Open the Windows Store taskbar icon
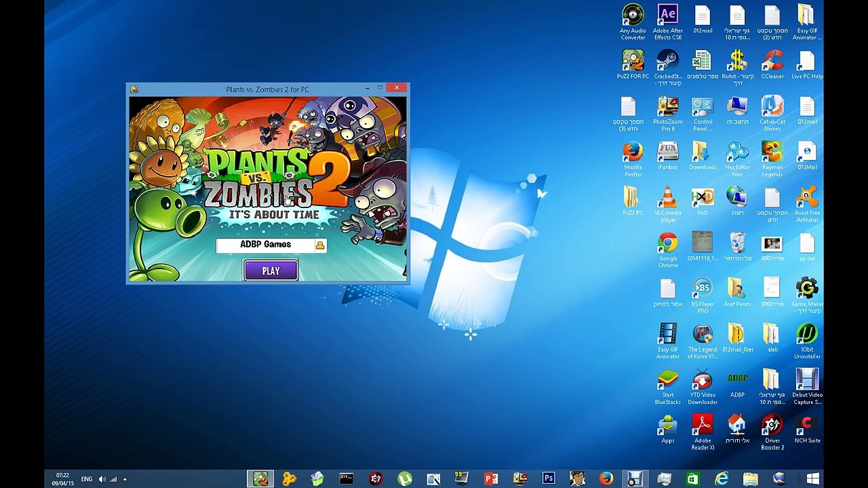 [692, 479]
